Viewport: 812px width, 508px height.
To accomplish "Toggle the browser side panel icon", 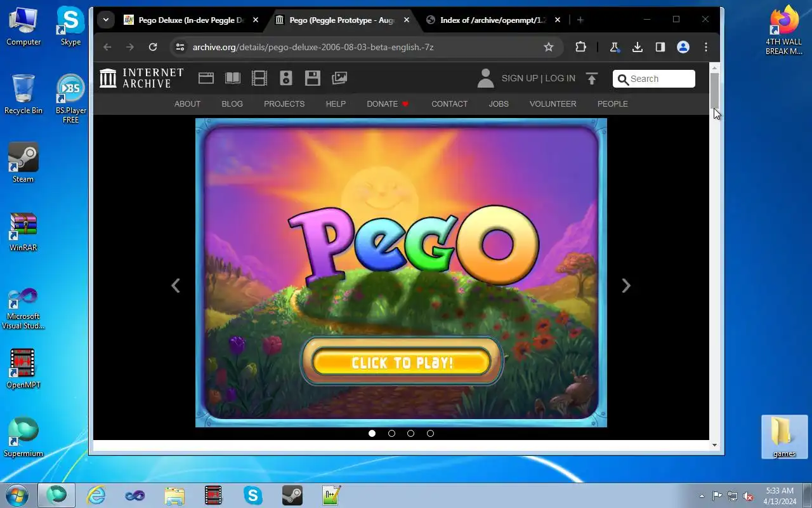I will (x=660, y=47).
